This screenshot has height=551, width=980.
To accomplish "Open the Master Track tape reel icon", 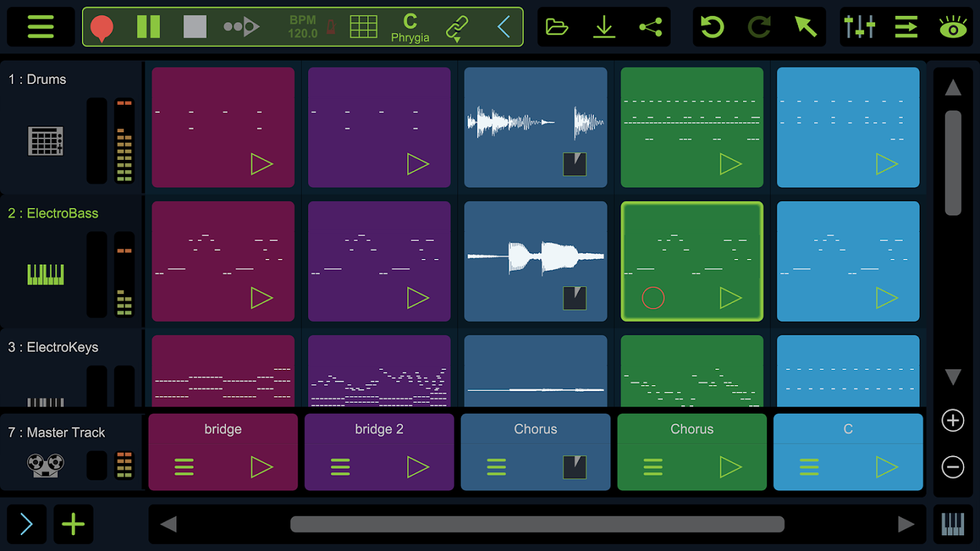I will [45, 465].
